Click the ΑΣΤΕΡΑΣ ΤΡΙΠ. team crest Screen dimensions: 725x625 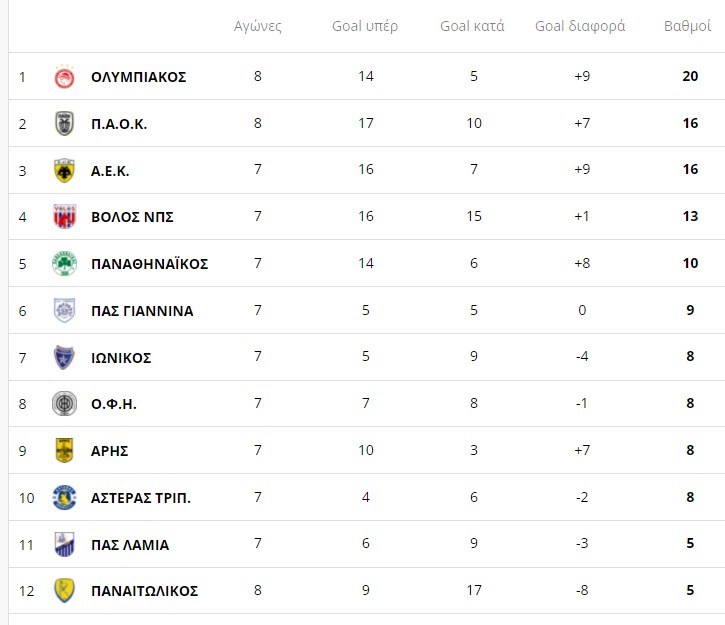coord(64,497)
